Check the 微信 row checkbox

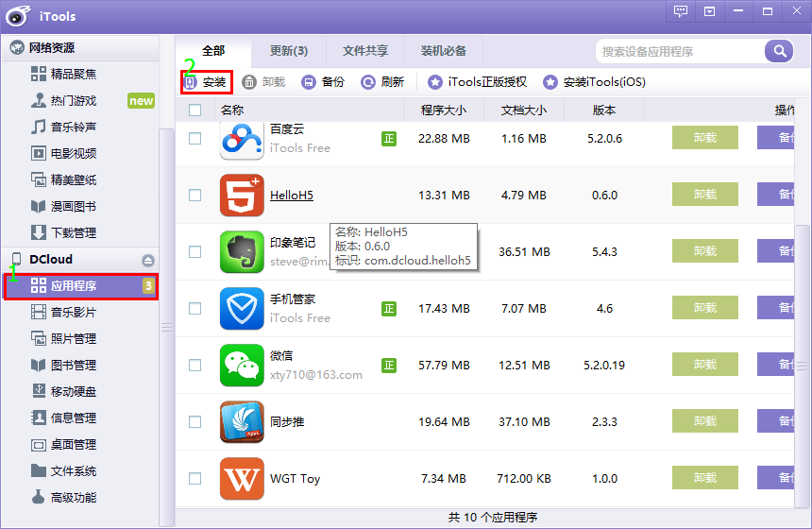click(195, 366)
